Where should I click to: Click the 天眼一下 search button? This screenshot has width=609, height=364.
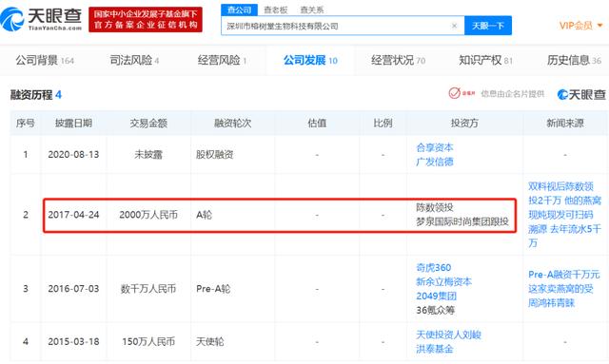(x=488, y=26)
